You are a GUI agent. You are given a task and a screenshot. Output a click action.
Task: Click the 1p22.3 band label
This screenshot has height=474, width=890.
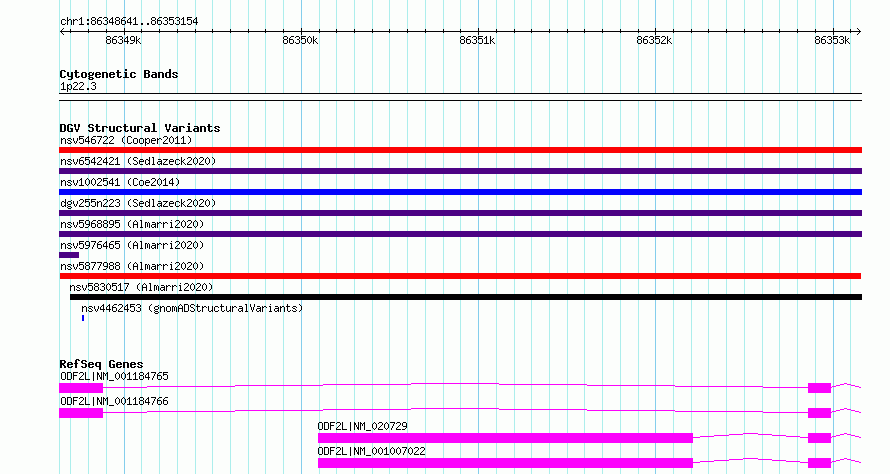(78, 86)
